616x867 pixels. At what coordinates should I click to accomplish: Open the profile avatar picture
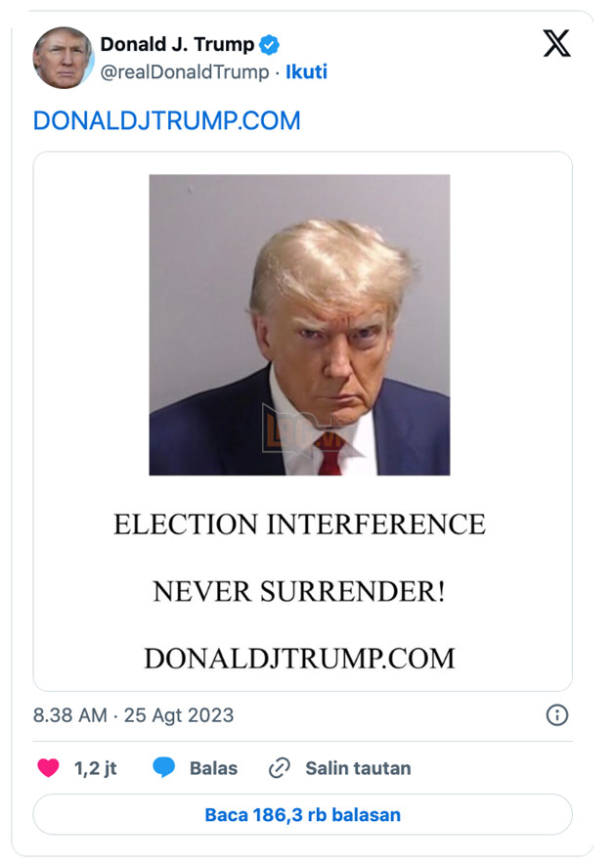[x=64, y=58]
